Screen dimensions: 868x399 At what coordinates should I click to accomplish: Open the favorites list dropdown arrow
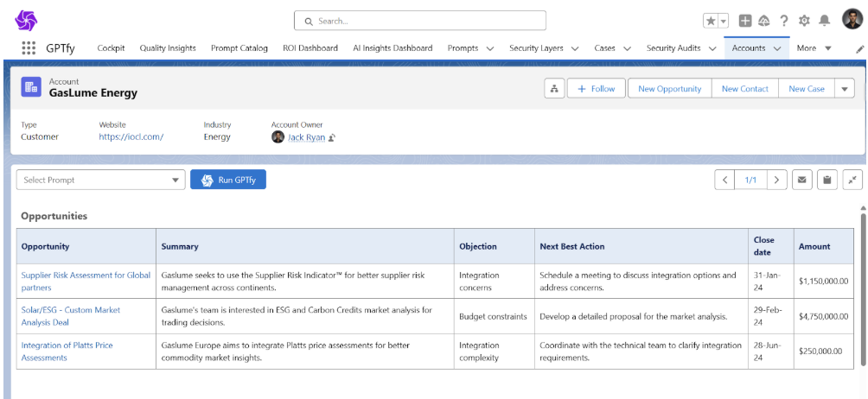724,21
